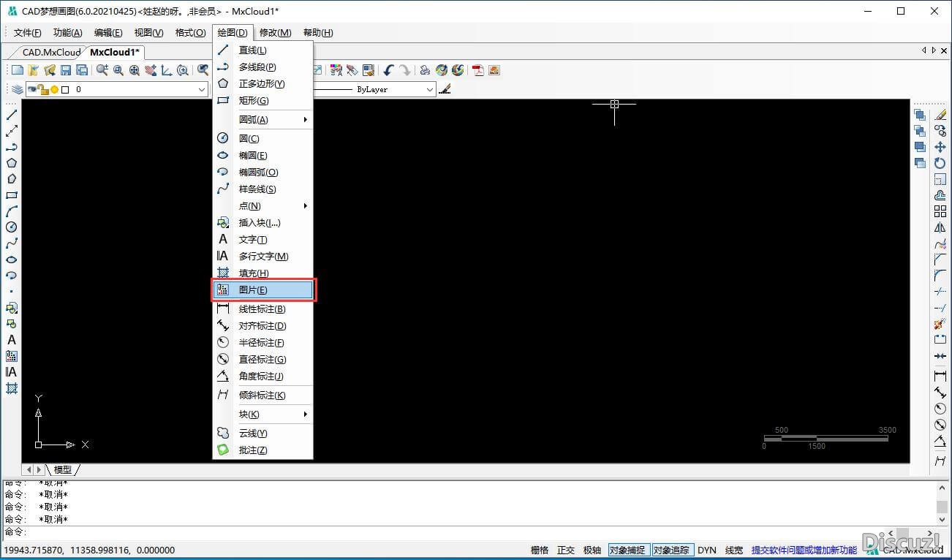Choose 直径标注(G) from the draw menu
Screen dimensions: 952x560
click(x=263, y=360)
